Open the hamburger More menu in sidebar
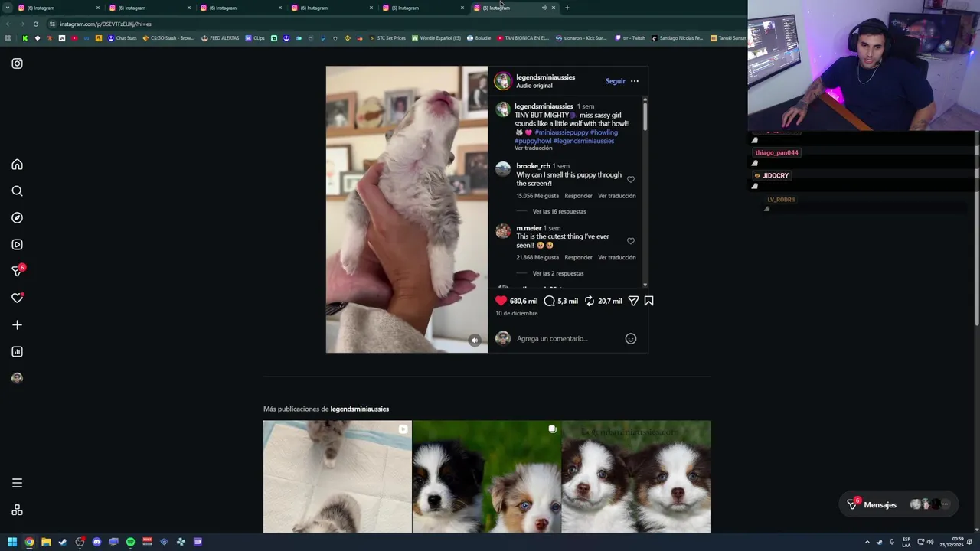Image resolution: width=980 pixels, height=551 pixels. tap(17, 483)
